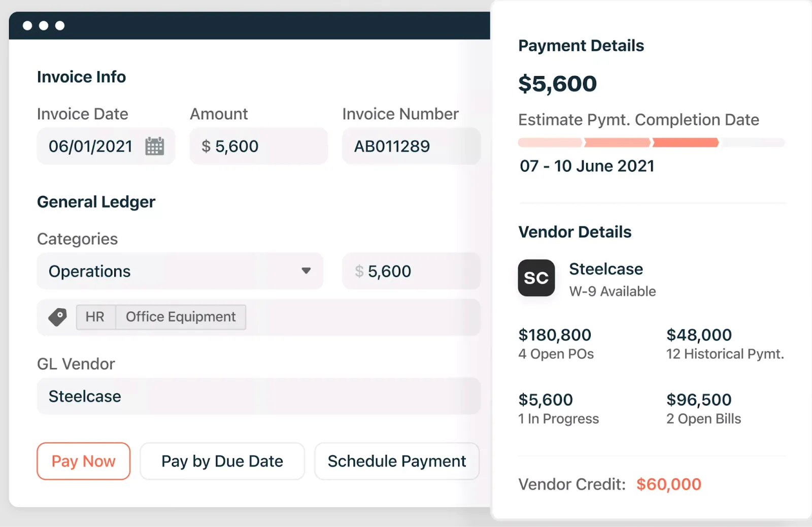Click the Amount field $ 5,600

tap(259, 146)
